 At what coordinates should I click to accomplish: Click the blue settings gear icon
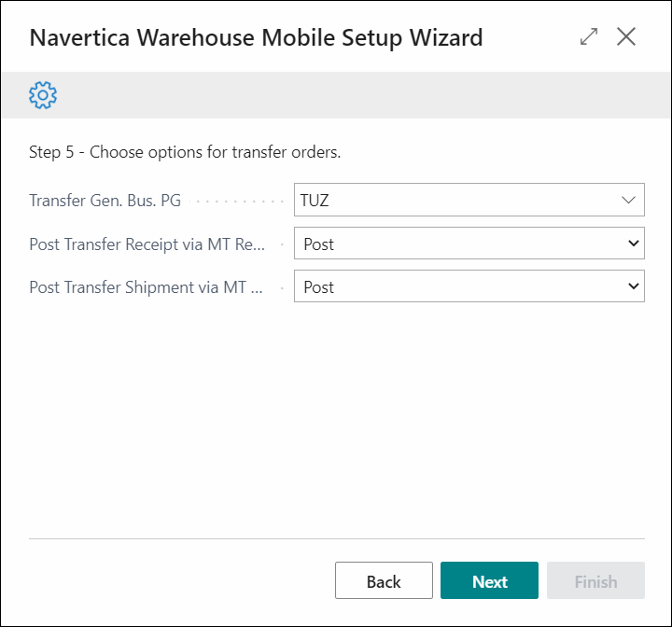[x=43, y=95]
